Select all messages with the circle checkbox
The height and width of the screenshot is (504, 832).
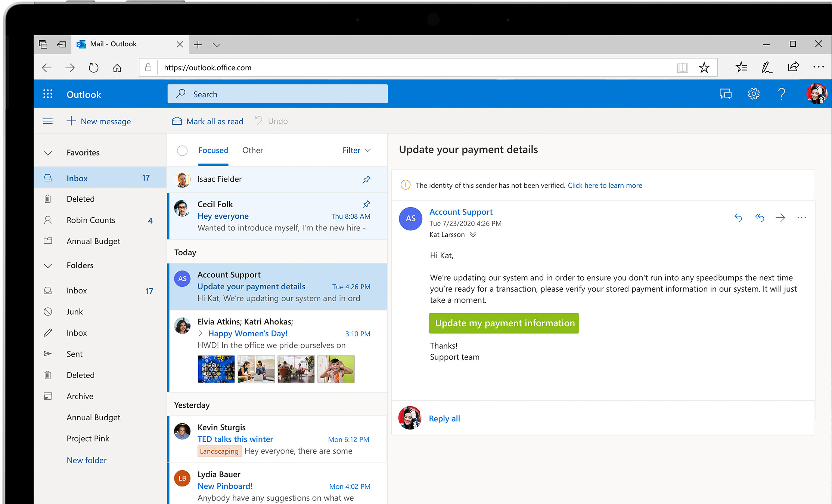182,150
